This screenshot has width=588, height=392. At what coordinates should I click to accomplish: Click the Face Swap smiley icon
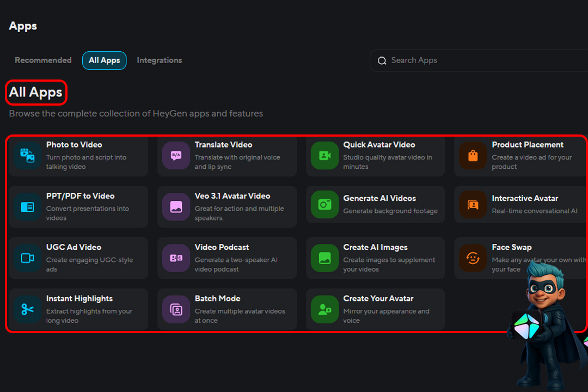[x=473, y=258]
